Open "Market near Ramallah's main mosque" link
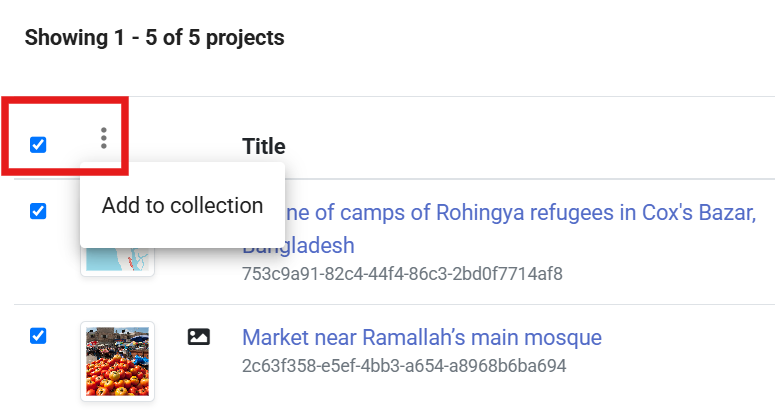Viewport: 775px width, 417px height. 421,337
